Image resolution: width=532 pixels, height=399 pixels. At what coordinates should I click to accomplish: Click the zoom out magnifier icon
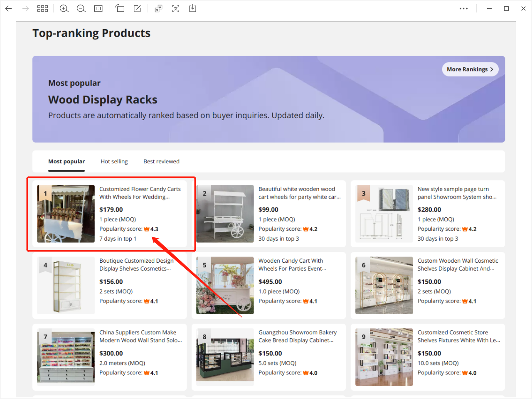click(x=81, y=8)
